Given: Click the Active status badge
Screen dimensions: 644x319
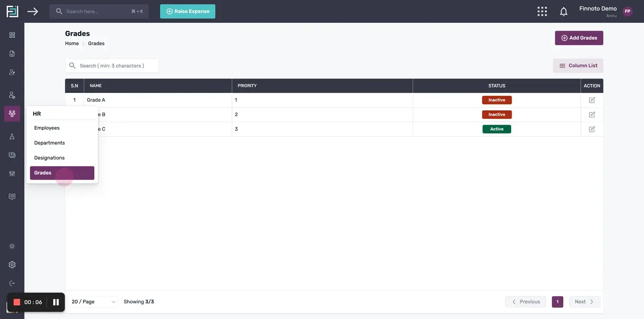Looking at the screenshot, I should click(497, 129).
